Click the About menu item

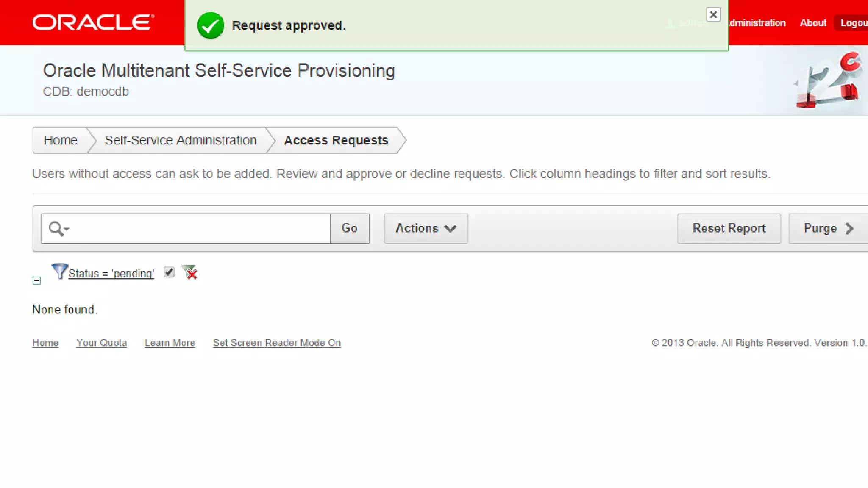tap(812, 23)
